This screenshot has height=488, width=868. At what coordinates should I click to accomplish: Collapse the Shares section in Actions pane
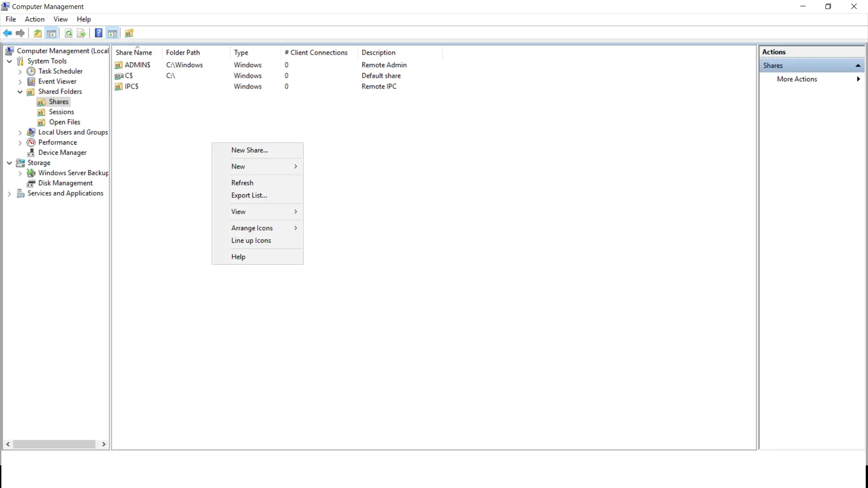[x=858, y=66]
